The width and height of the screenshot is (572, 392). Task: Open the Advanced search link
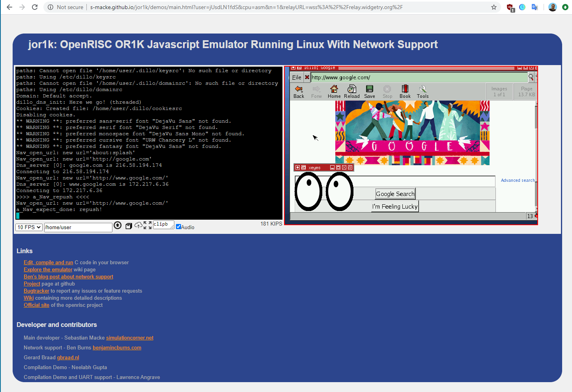click(517, 180)
